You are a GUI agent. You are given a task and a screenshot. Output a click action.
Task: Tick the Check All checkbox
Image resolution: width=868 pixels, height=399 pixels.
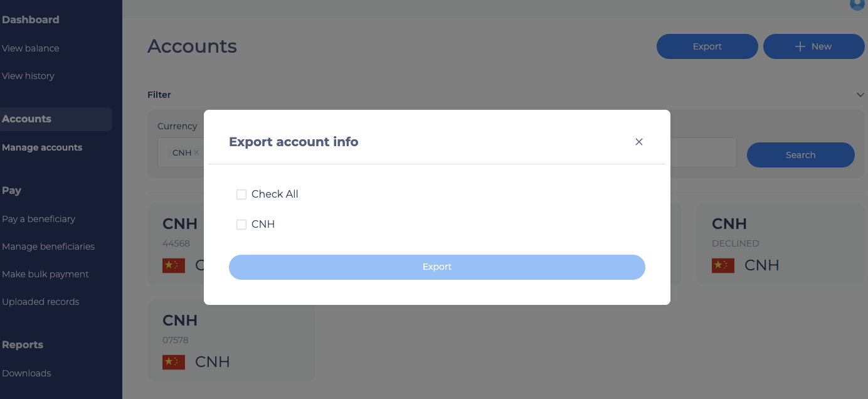(x=241, y=194)
